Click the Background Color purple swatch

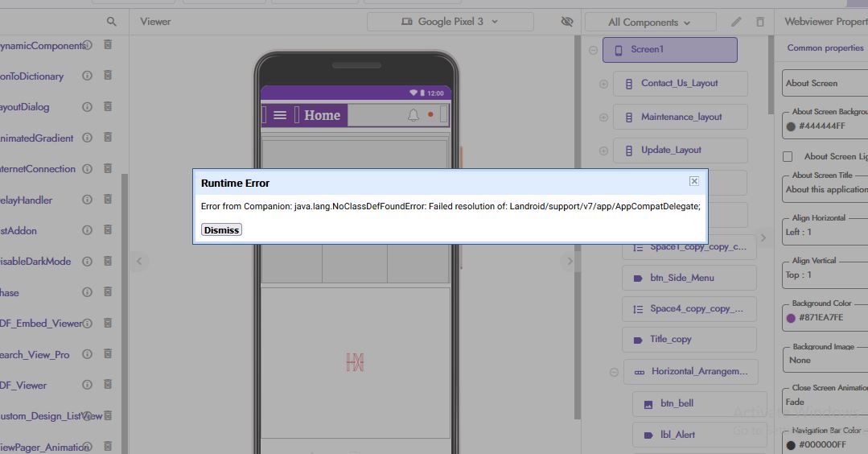791,318
